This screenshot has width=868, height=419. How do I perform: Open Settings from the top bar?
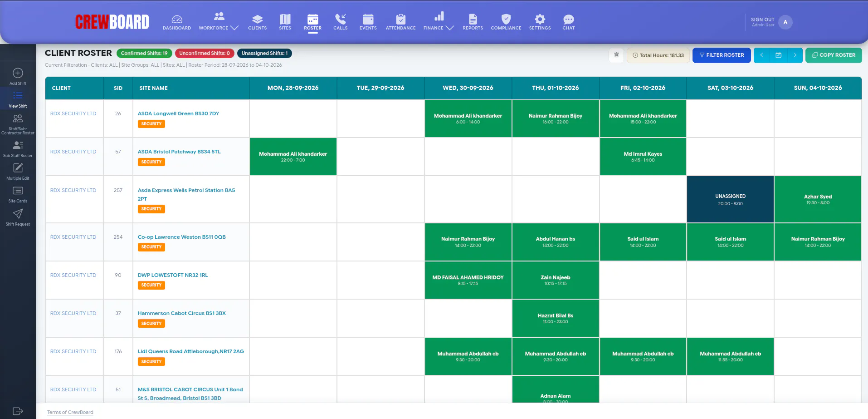click(540, 22)
